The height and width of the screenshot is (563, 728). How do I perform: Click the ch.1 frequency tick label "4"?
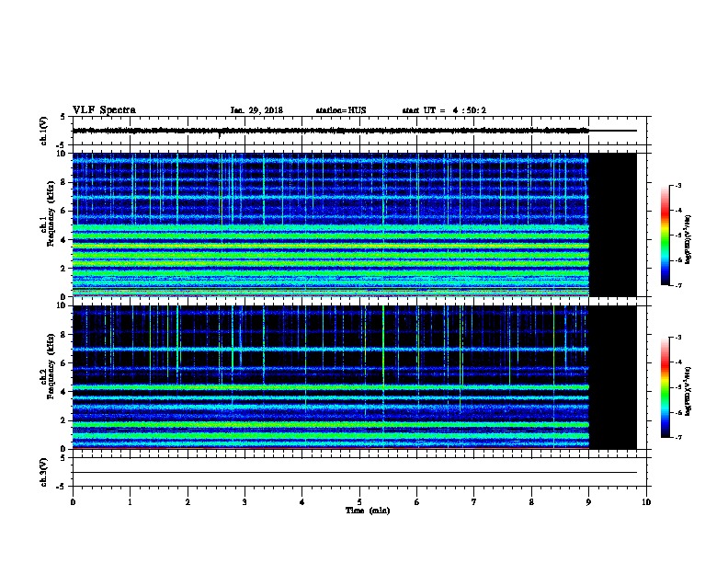tap(63, 240)
